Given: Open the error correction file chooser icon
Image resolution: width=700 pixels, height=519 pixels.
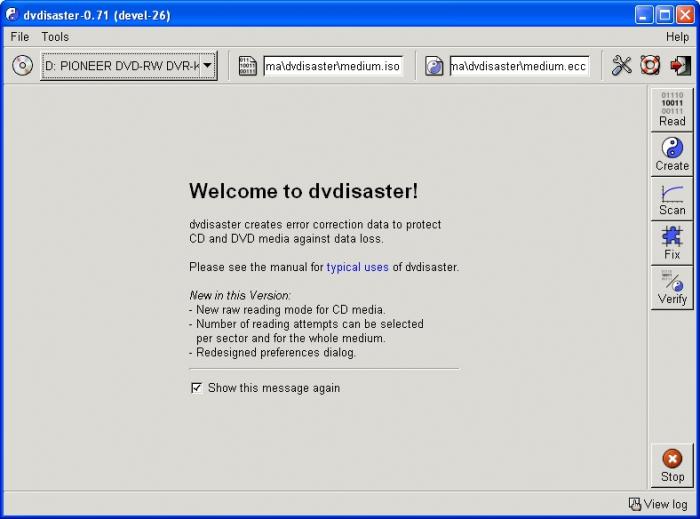Looking at the screenshot, I should pos(433,66).
